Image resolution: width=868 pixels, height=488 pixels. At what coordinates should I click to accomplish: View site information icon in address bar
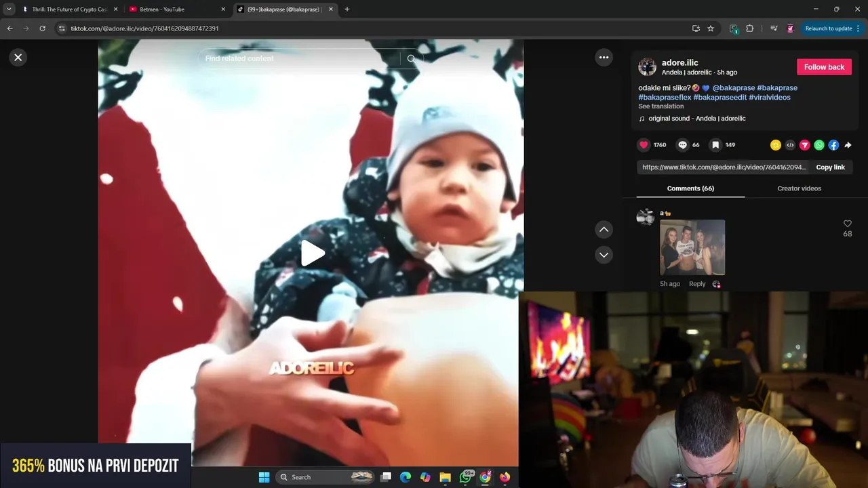[x=62, y=28]
